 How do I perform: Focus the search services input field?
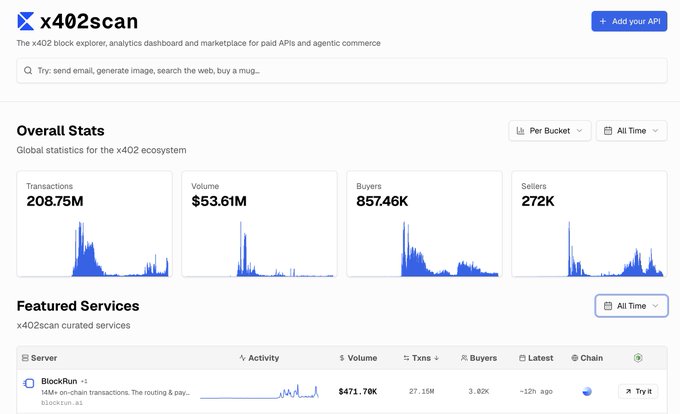click(x=342, y=71)
